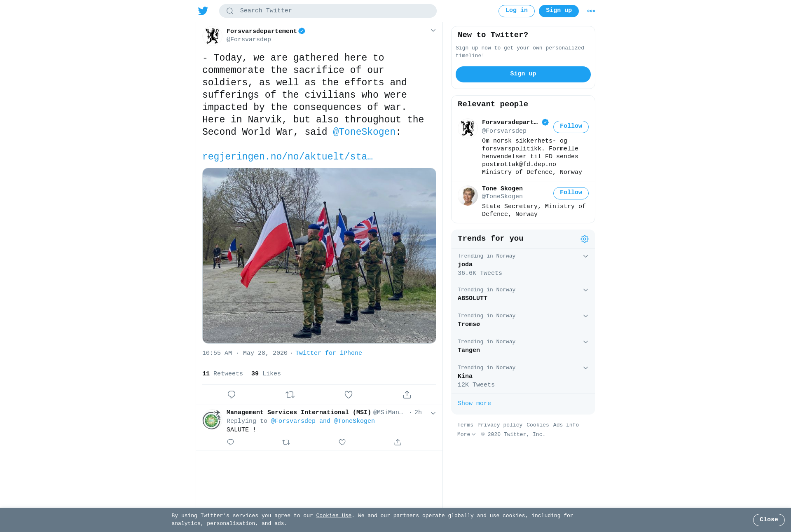Expand options for joda trend
This screenshot has width=791, height=532.
(585, 256)
